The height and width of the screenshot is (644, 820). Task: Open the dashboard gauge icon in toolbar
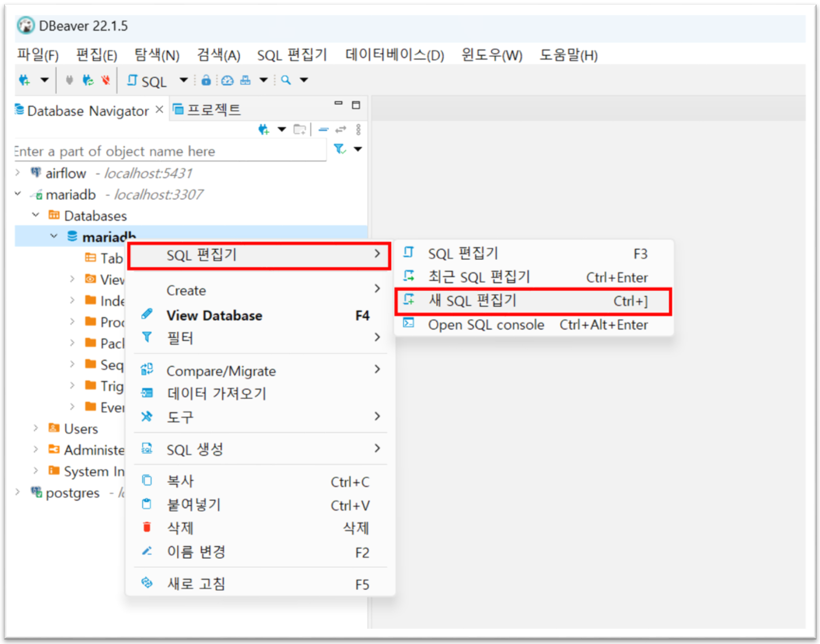point(227,80)
